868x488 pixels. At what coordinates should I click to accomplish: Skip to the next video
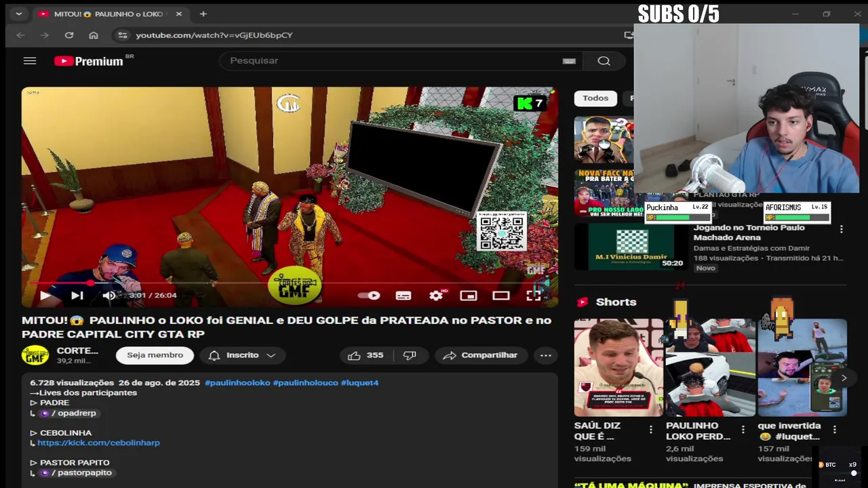point(77,296)
